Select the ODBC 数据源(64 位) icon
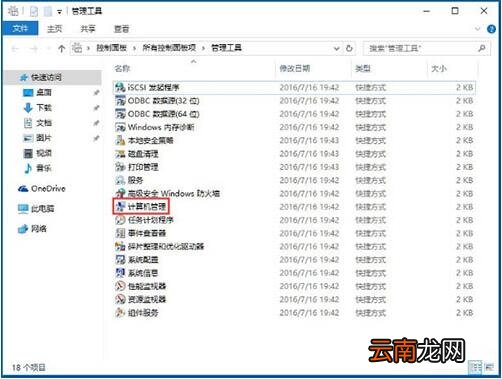Image resolution: width=502 pixels, height=379 pixels. pyautogui.click(x=120, y=114)
